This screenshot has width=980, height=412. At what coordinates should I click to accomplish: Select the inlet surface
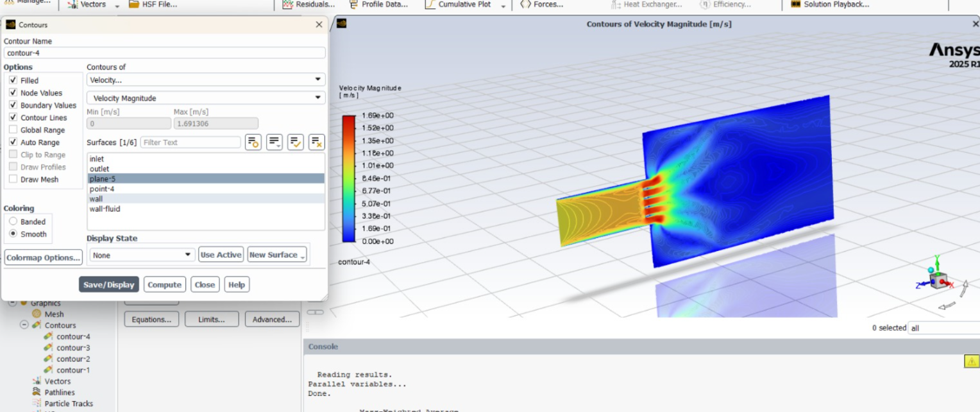coord(206,159)
